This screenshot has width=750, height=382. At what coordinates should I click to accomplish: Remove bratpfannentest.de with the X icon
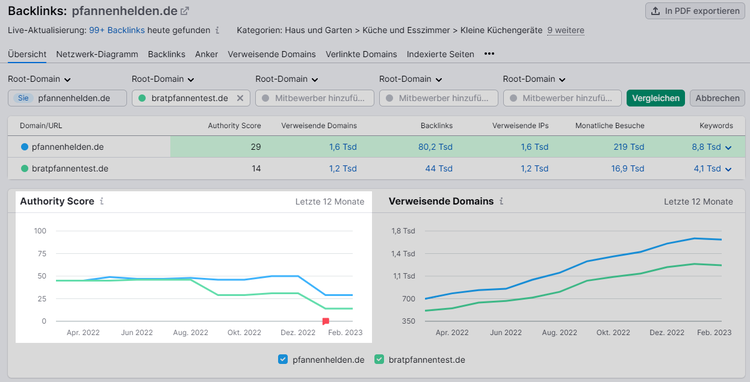[240, 98]
